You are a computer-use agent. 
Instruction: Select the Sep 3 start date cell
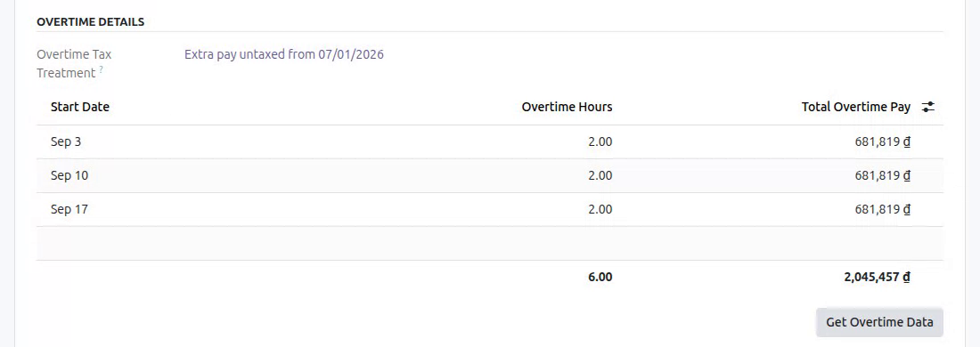(66, 141)
